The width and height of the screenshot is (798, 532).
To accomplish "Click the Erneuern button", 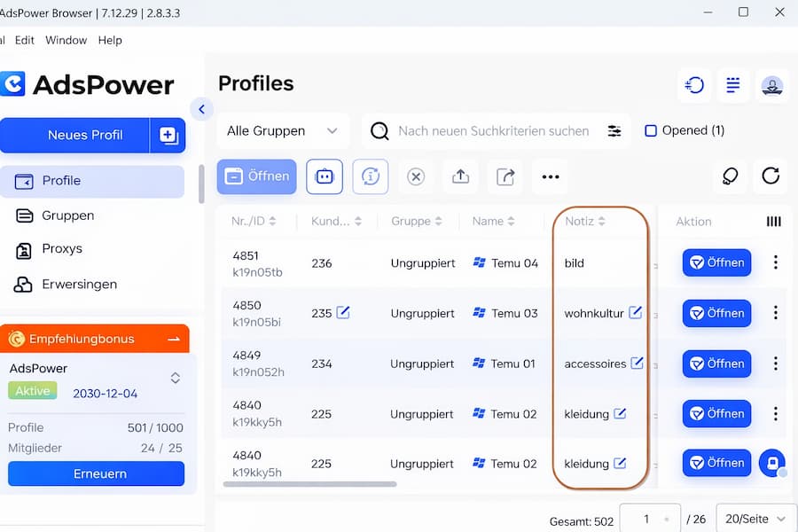I will [96, 473].
